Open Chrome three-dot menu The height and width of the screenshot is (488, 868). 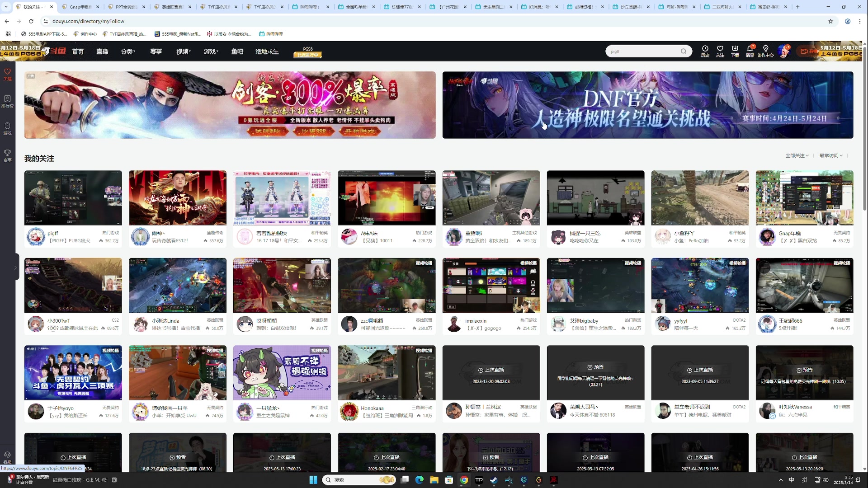860,21
